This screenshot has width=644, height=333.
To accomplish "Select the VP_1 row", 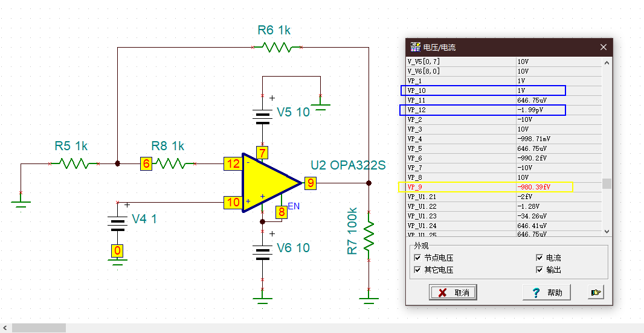I will point(504,81).
